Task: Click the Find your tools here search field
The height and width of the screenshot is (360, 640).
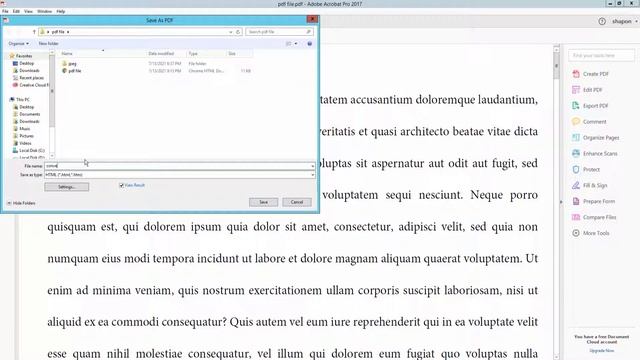Action: 602,56
